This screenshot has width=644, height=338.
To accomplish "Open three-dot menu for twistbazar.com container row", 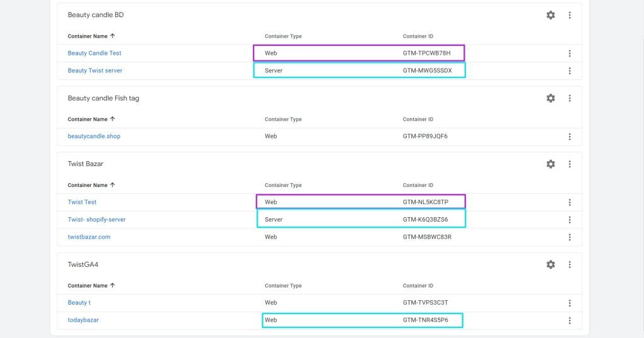I will (x=569, y=237).
